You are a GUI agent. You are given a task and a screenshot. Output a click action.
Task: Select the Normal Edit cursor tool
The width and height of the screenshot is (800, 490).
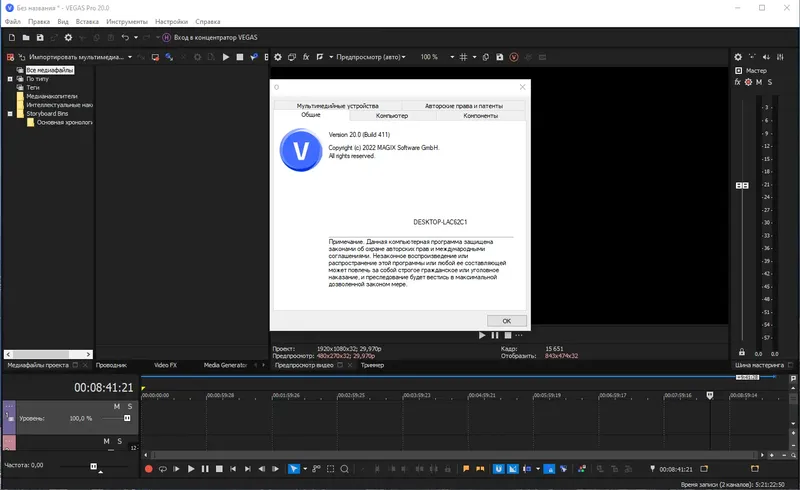tap(294, 469)
